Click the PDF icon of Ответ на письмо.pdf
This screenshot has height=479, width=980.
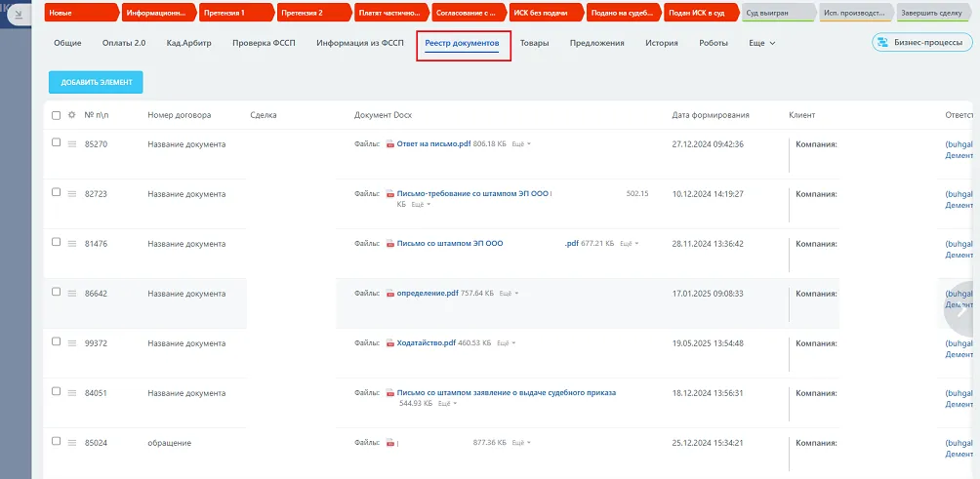click(390, 144)
